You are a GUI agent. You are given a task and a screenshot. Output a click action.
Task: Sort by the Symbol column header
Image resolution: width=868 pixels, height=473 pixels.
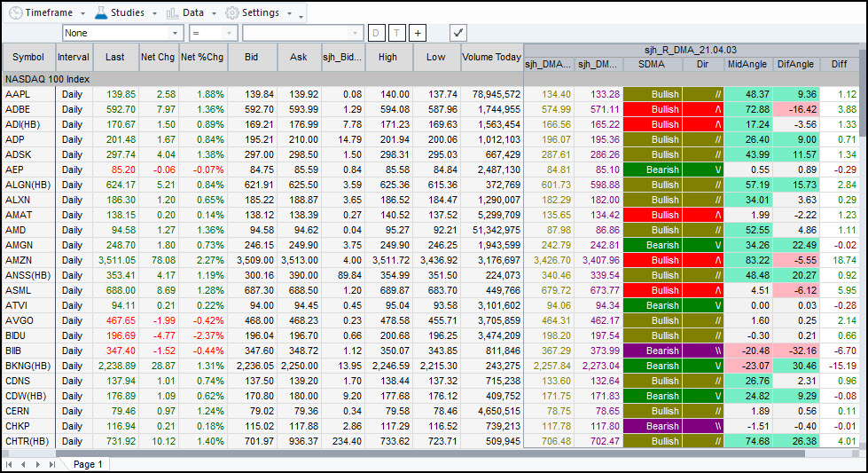coord(28,57)
